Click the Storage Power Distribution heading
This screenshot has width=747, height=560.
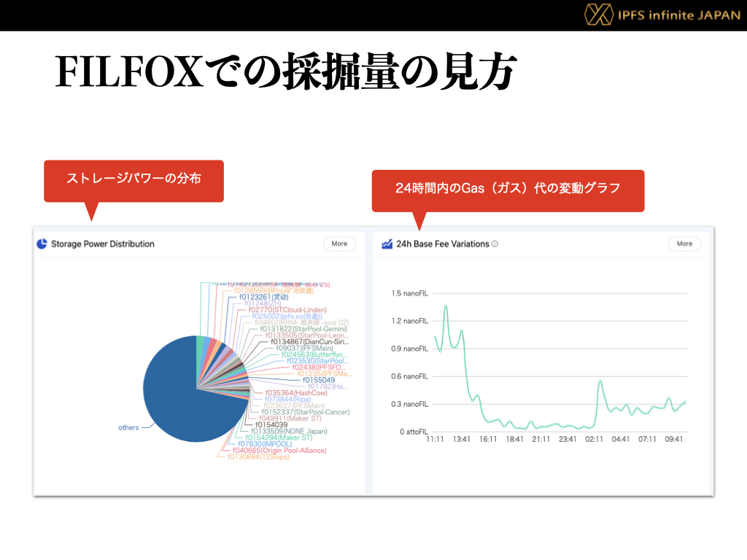(103, 244)
